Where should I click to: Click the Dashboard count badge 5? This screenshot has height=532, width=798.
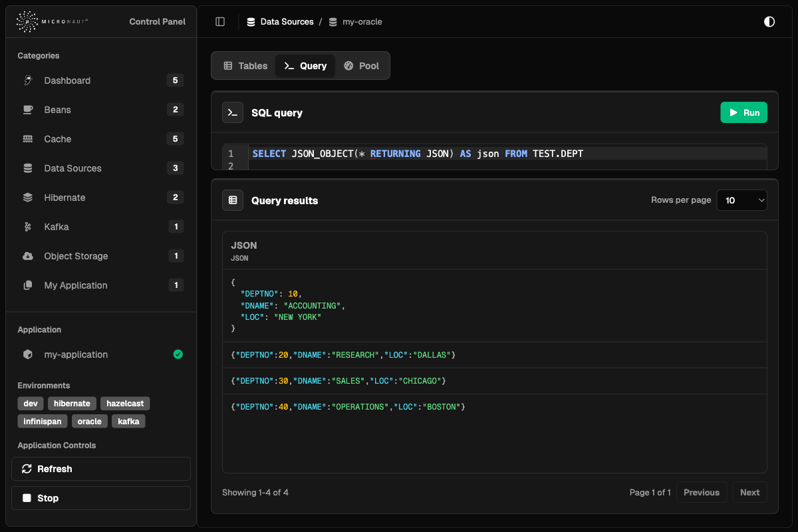pyautogui.click(x=175, y=80)
